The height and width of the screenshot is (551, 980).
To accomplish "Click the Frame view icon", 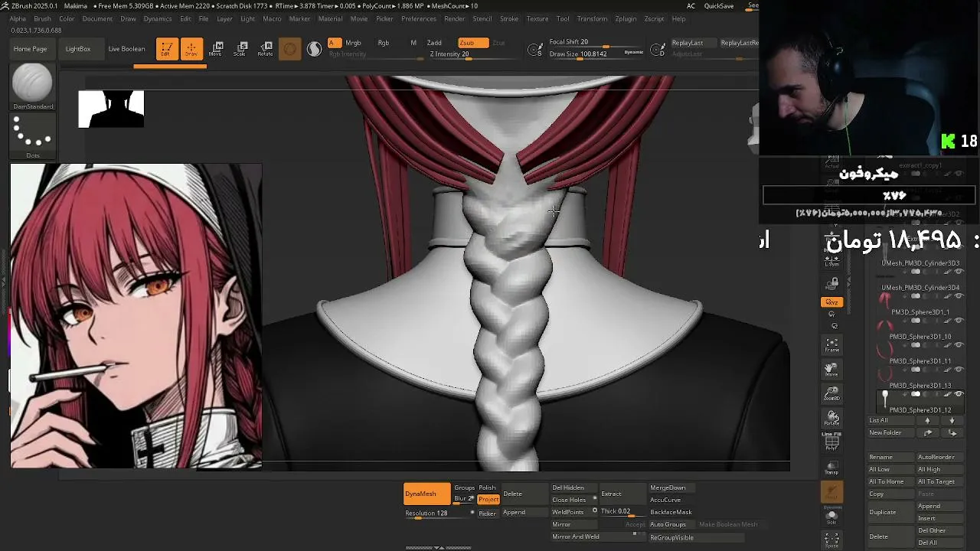I will coord(831,345).
